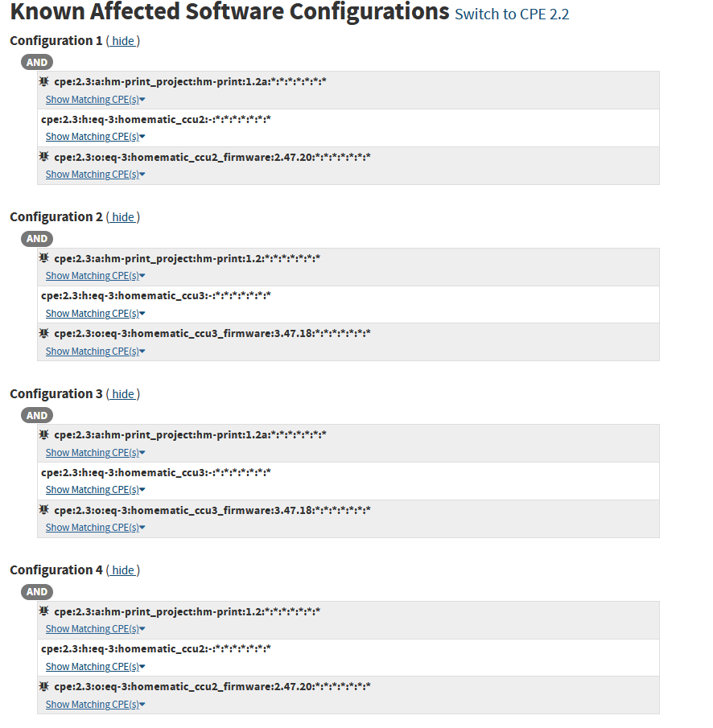This screenshot has width=713, height=728.
Task: Switch the view to CPE 2.2 format
Action: pyautogui.click(x=511, y=14)
